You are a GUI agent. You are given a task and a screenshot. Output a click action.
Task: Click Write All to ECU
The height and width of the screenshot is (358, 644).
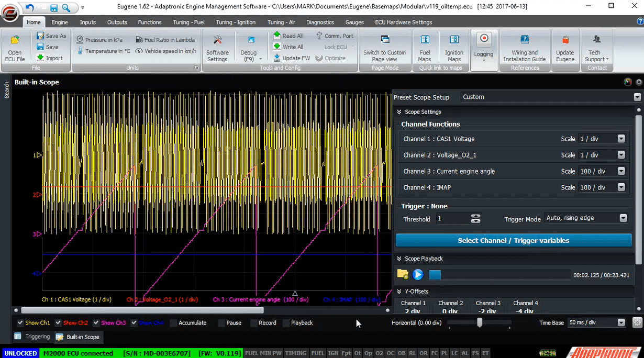pyautogui.click(x=288, y=47)
